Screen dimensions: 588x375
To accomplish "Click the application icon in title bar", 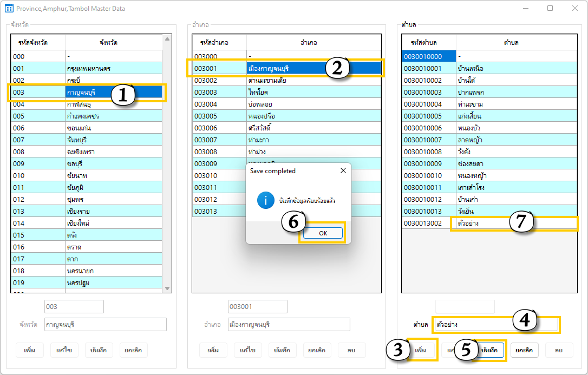I will pos(9,8).
